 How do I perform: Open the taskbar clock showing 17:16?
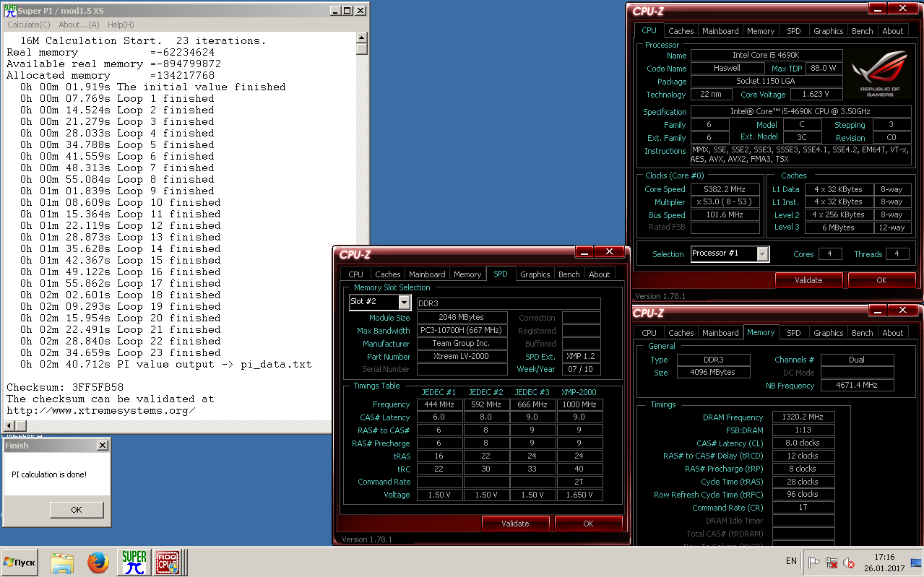click(x=884, y=563)
